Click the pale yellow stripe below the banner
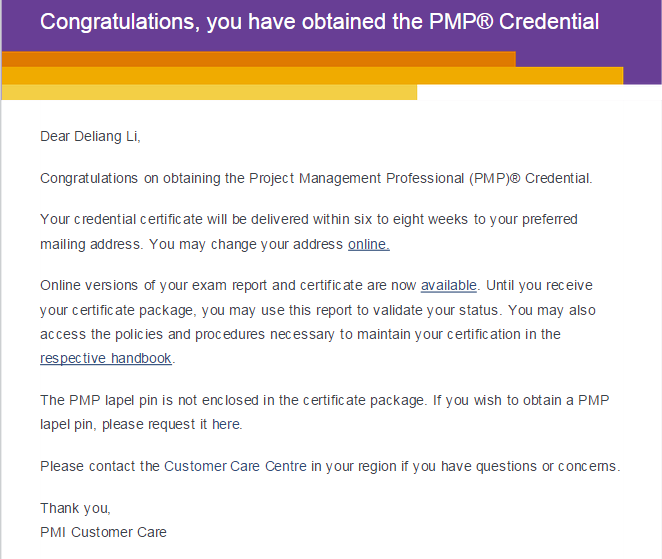 coord(209,92)
